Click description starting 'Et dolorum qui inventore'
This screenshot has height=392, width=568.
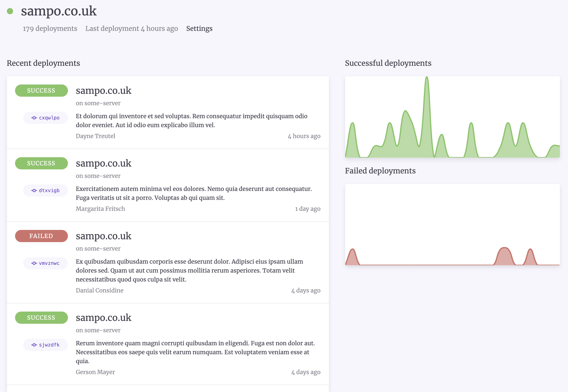(x=192, y=121)
